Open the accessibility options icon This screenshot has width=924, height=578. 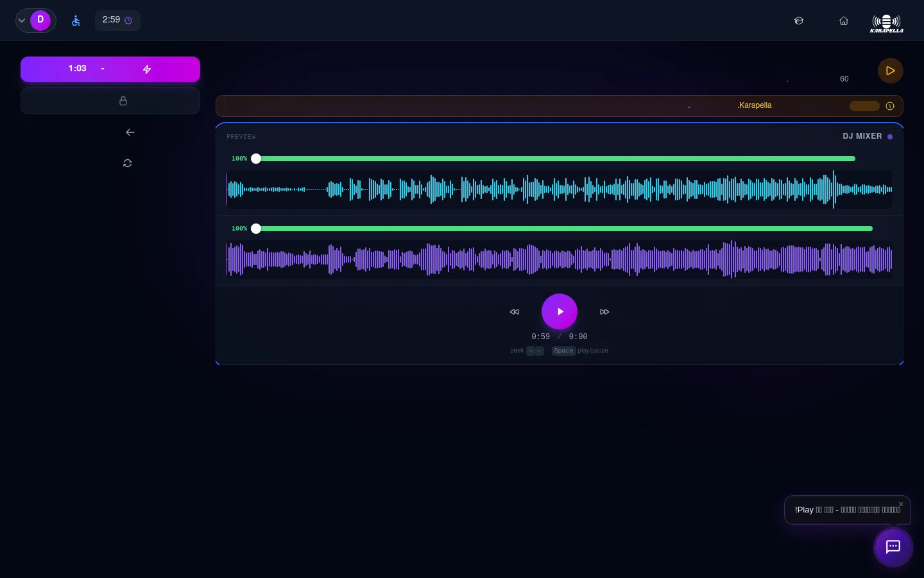click(76, 21)
